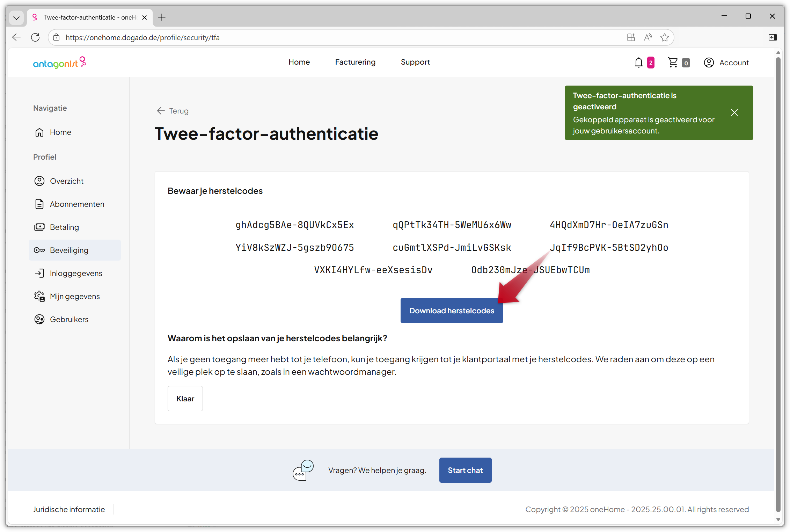
Task: Toggle the browser sidebar icon
Action: click(773, 37)
